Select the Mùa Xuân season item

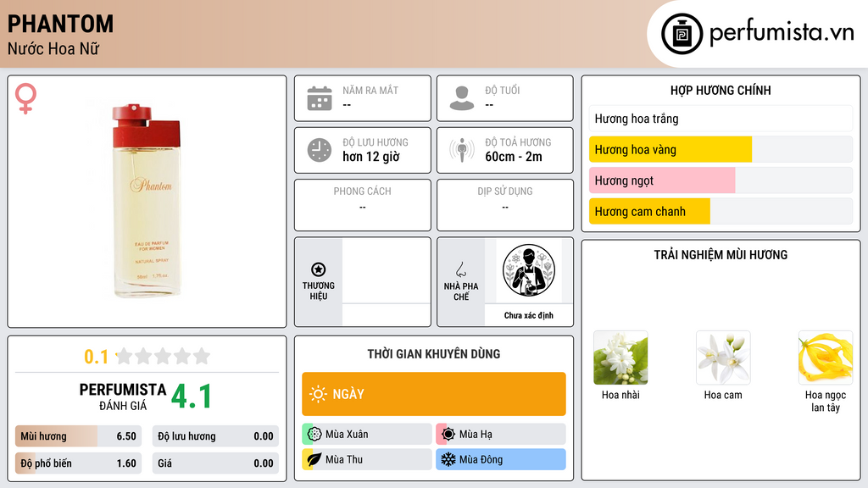[367, 434]
